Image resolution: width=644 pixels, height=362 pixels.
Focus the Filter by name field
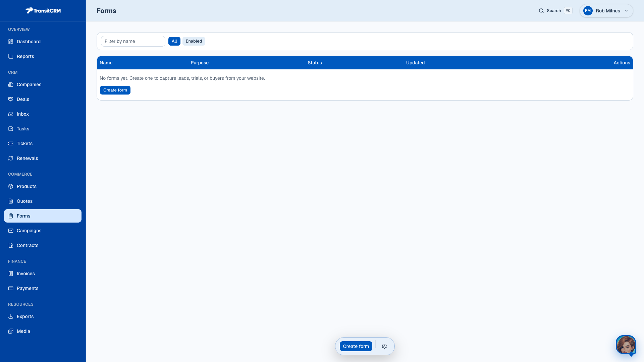[x=133, y=41]
